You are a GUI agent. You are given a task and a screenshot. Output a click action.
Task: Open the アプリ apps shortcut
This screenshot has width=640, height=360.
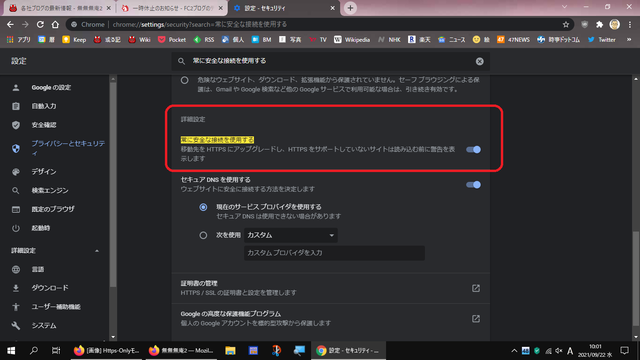[19, 40]
